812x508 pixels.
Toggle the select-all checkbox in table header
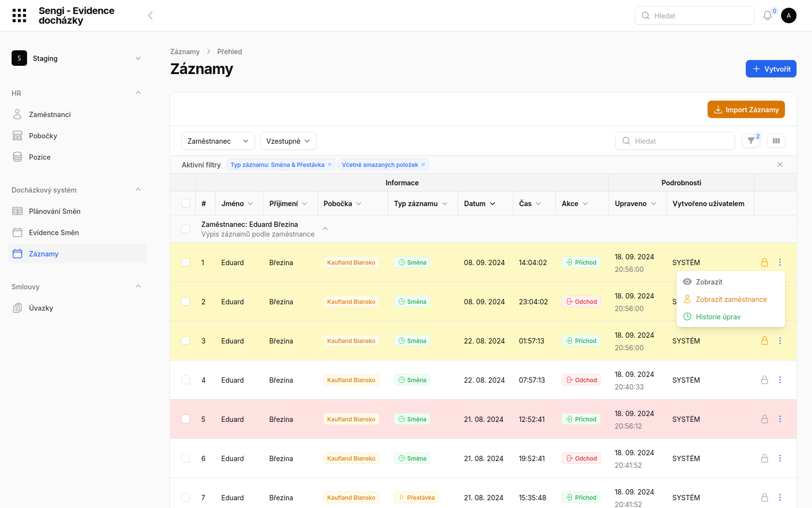pyautogui.click(x=186, y=203)
